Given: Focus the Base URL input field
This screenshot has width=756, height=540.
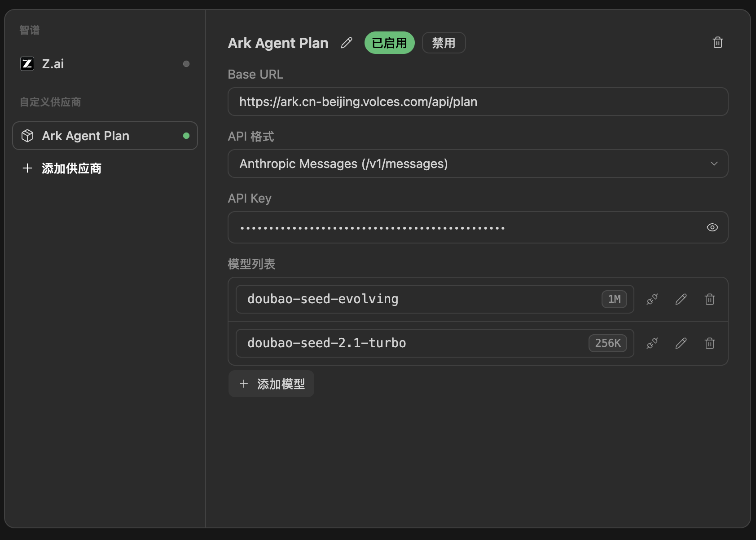Looking at the screenshot, I should [478, 102].
